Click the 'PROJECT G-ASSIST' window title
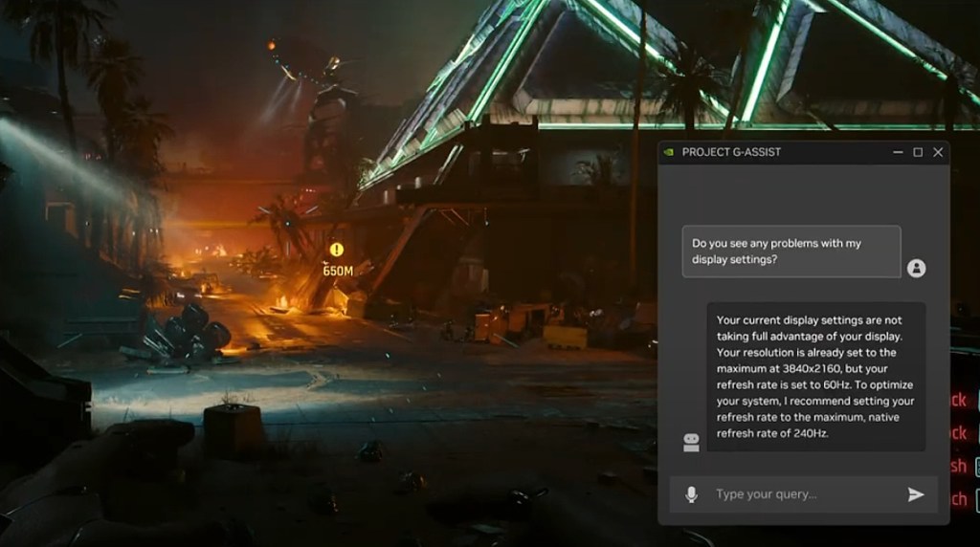The width and height of the screenshot is (980, 547). 731,152
